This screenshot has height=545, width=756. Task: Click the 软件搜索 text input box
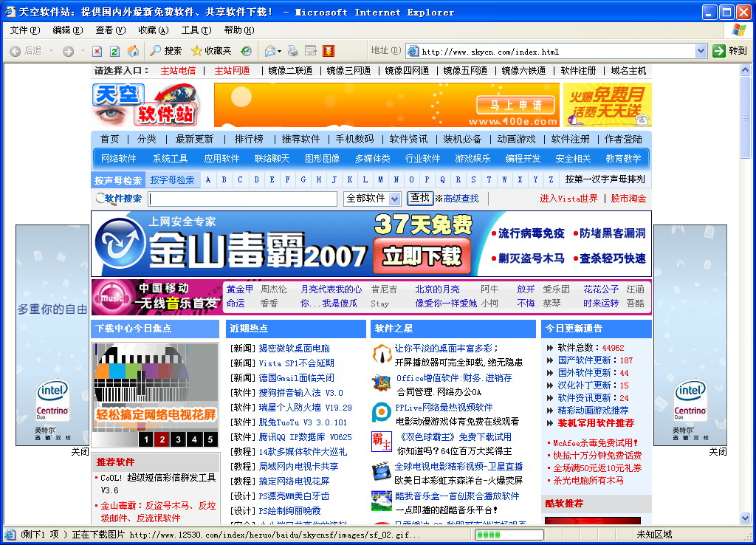pyautogui.click(x=242, y=199)
